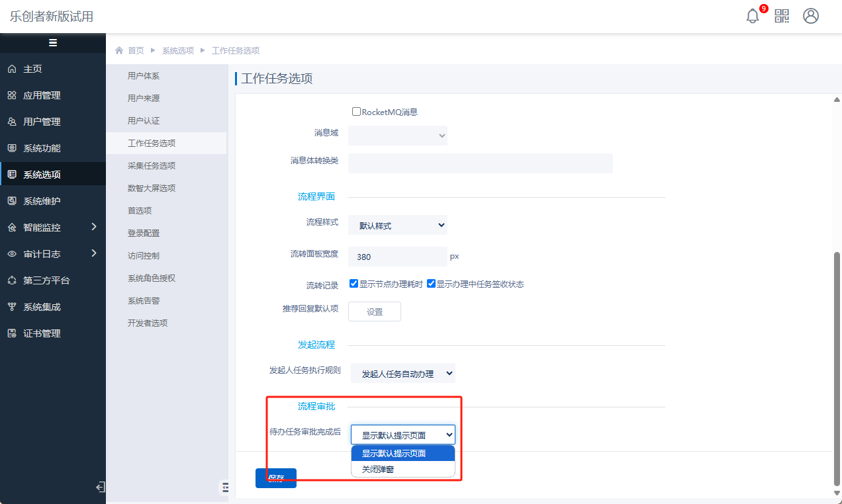The height and width of the screenshot is (504, 842).
Task: Toggle the hamburger menu at sidebar top
Action: pos(53,43)
